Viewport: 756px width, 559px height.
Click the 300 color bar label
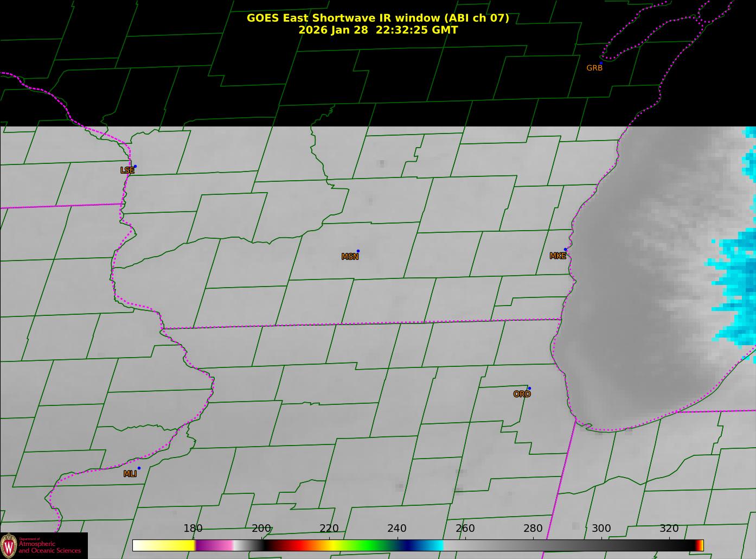pos(601,529)
